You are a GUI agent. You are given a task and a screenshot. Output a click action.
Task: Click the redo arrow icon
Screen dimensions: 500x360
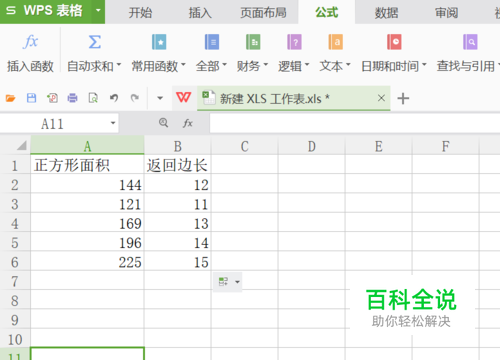(x=135, y=98)
